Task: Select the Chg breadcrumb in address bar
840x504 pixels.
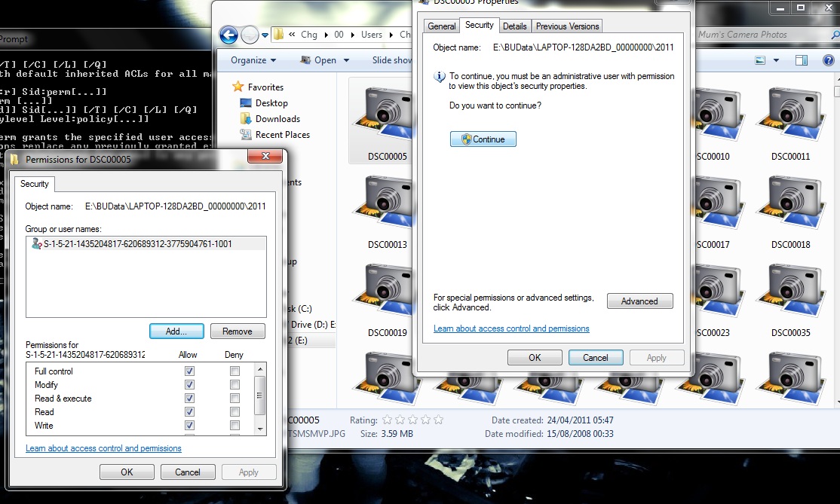Action: 309,35
